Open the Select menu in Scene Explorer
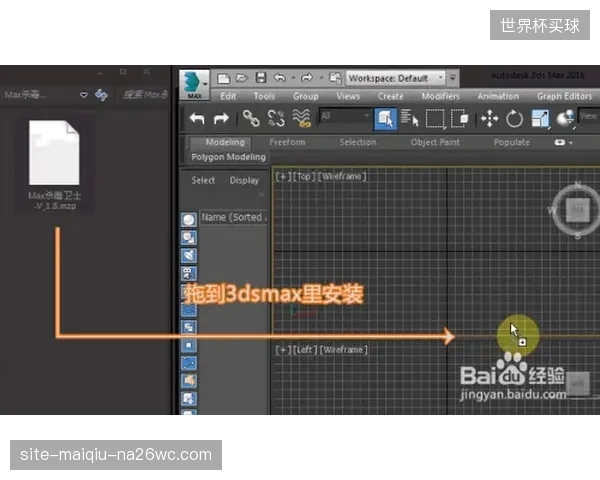This screenshot has width=600, height=480. [x=203, y=180]
